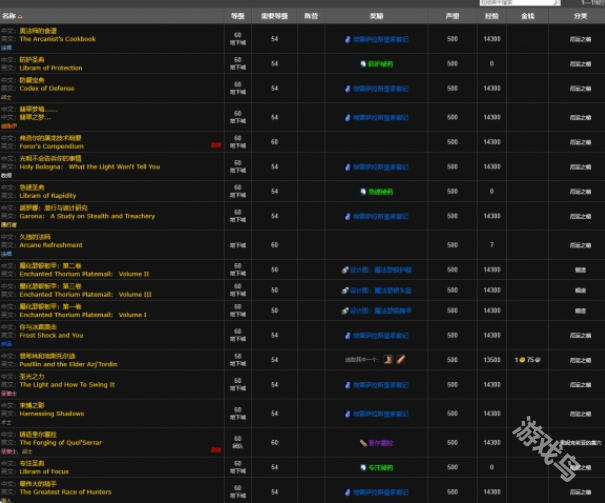Open The Greatest Race of Hunters quest
605x503 pixels.
[x=65, y=491]
